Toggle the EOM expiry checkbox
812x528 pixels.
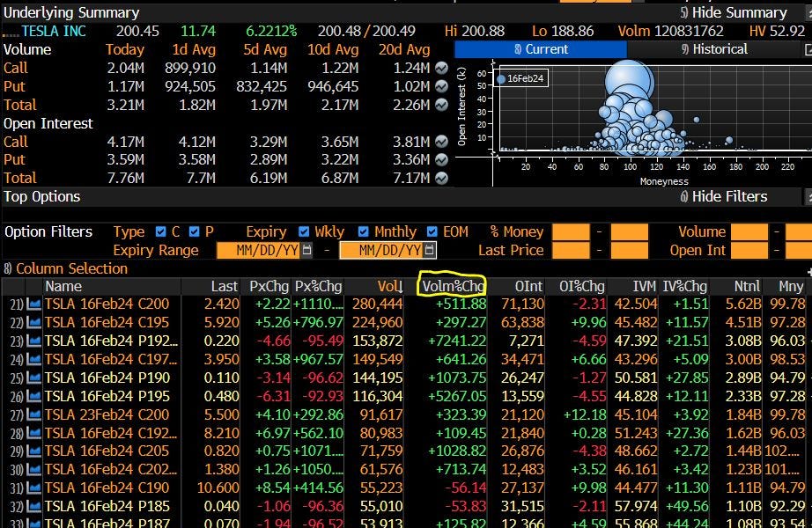pos(431,231)
